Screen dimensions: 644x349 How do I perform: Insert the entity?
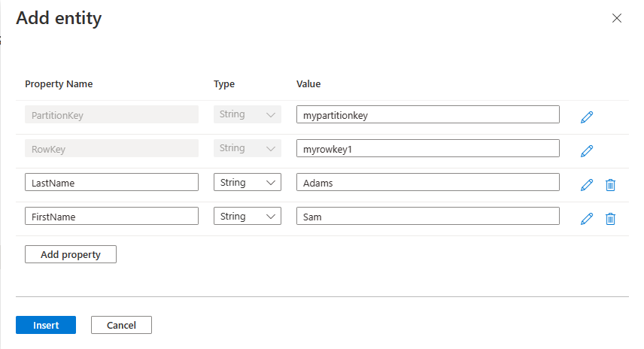(46, 325)
